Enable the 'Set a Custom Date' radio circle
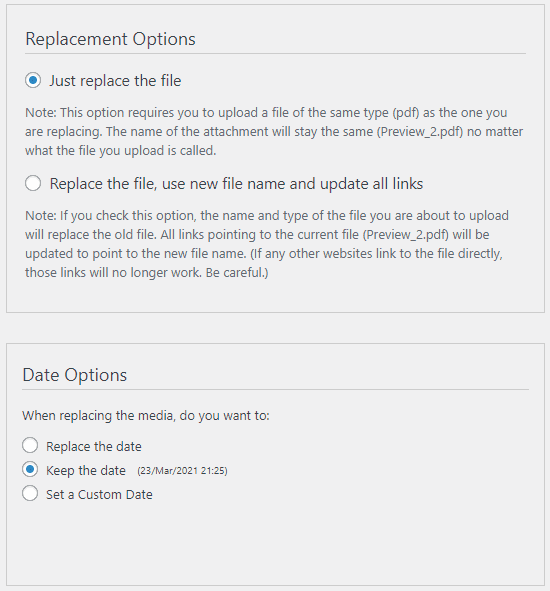 coord(30,493)
